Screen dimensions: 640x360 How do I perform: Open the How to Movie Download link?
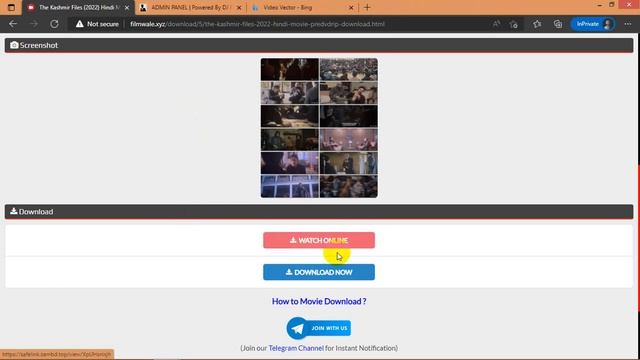click(x=319, y=301)
